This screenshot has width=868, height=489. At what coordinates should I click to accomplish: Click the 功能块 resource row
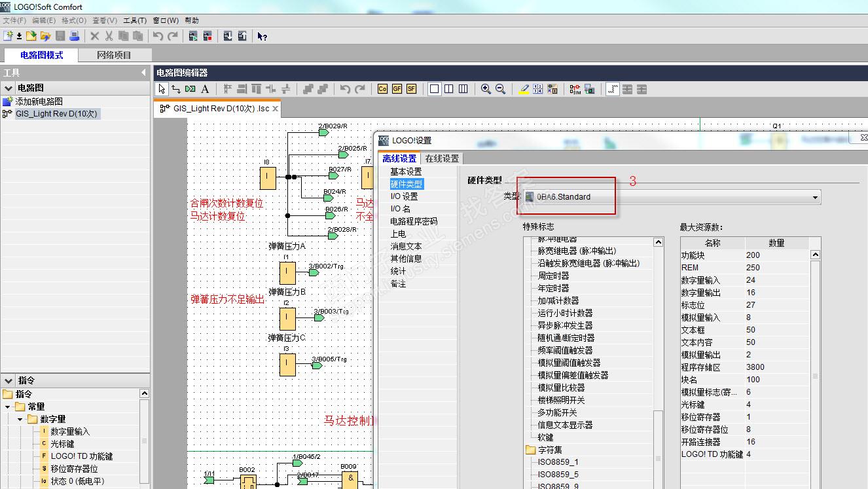(x=745, y=255)
